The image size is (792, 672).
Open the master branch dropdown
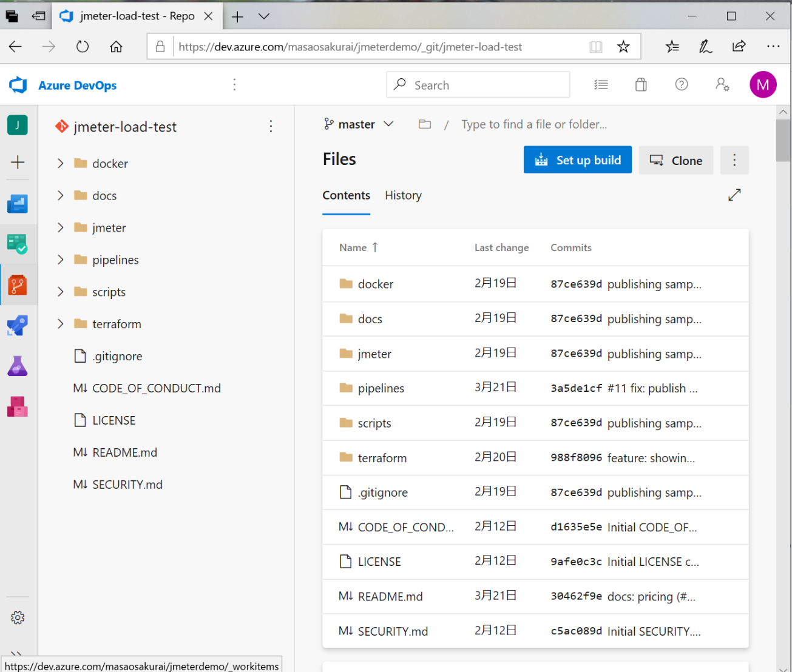359,124
